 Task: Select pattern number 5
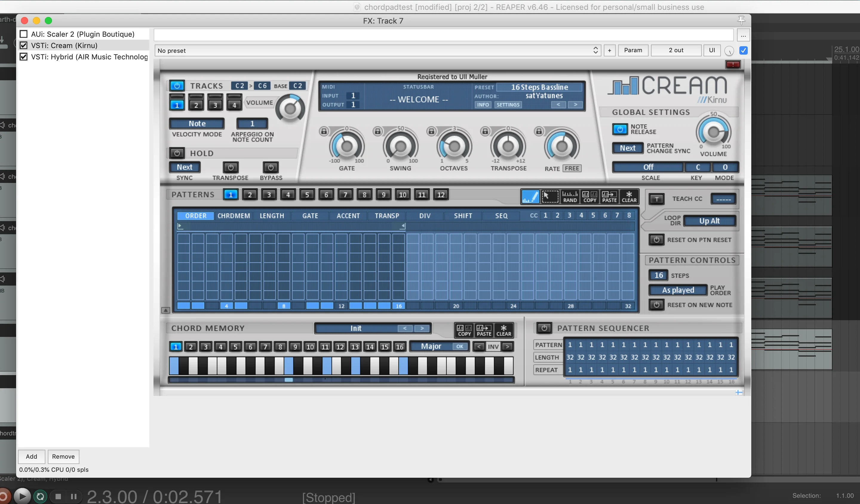click(307, 195)
